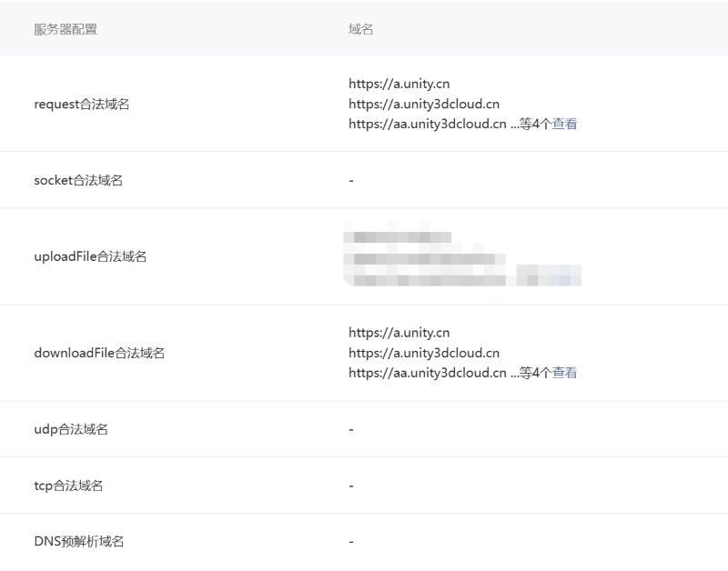Click 查看 link in downloadFile合法域名 row
The image size is (728, 571).
coord(564,373)
